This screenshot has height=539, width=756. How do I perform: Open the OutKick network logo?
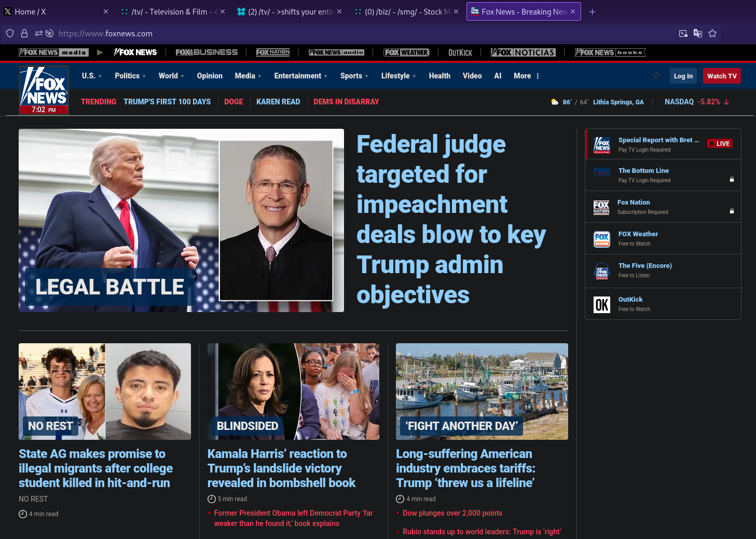(x=460, y=52)
